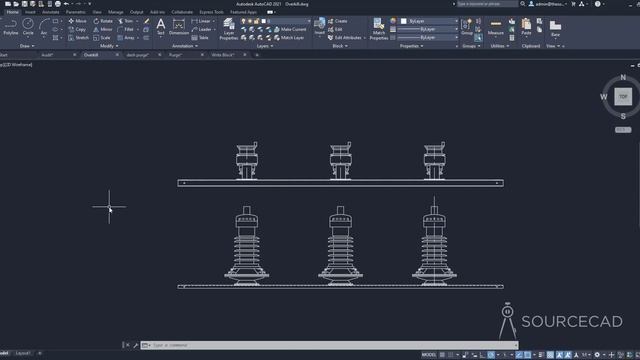Insert a Table from Annotation panel
Viewport: 640px width, 360px height.
coord(200,38)
